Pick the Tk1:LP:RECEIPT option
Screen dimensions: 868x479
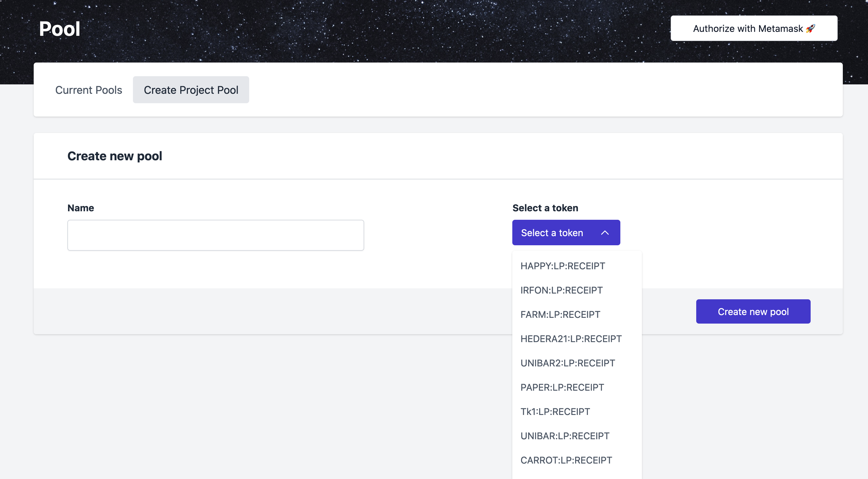(555, 412)
